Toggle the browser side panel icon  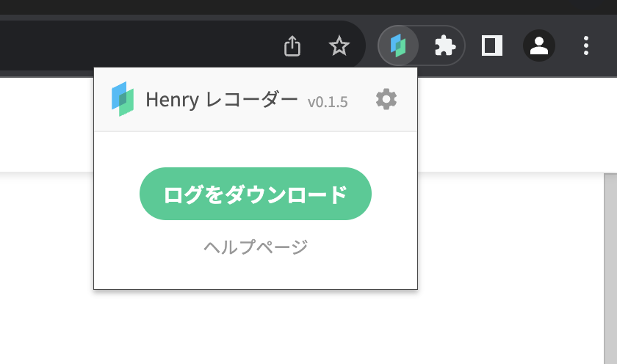tap(491, 45)
